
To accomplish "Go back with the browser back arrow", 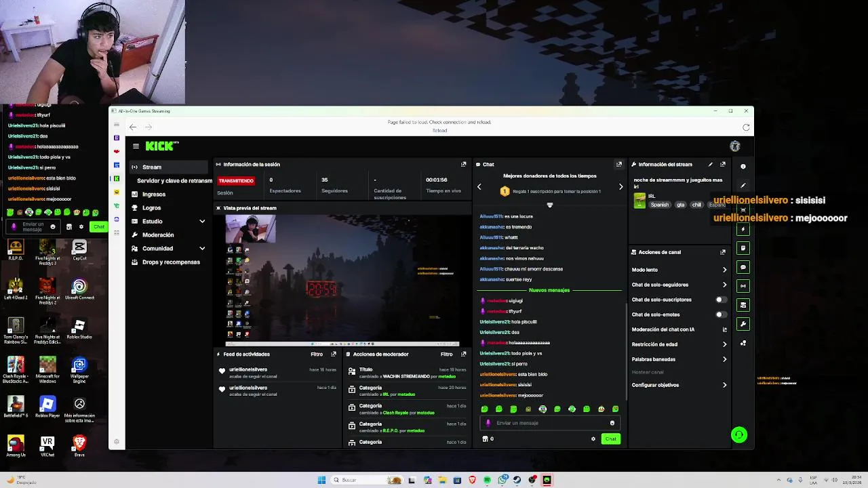I will coord(133,127).
